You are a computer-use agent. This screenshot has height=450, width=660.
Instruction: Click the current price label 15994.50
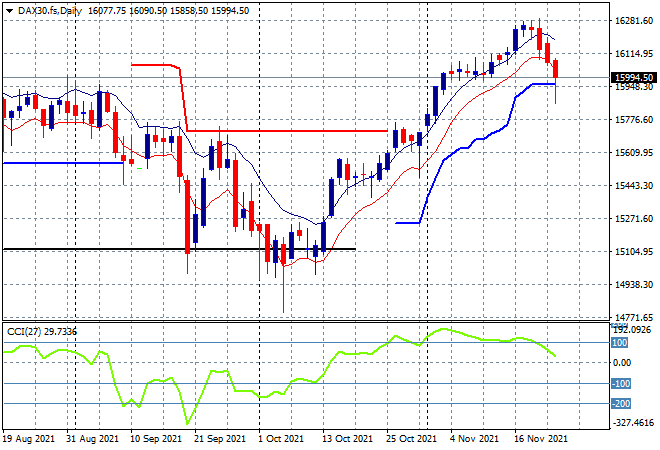(x=634, y=77)
